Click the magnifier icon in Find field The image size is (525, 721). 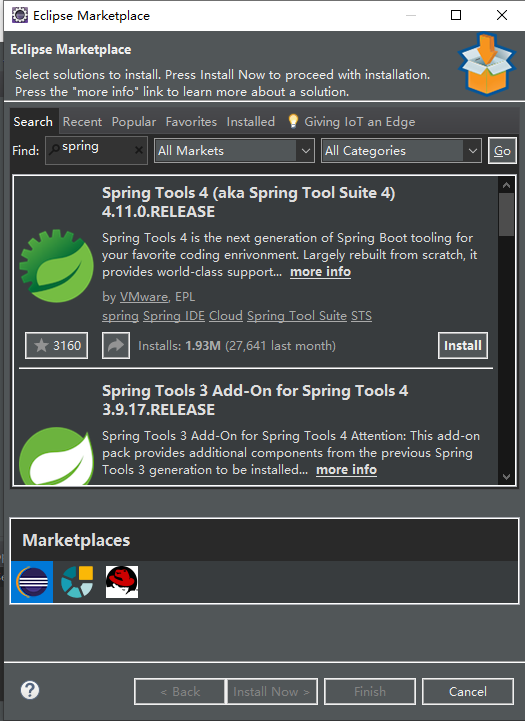pyautogui.click(x=54, y=149)
